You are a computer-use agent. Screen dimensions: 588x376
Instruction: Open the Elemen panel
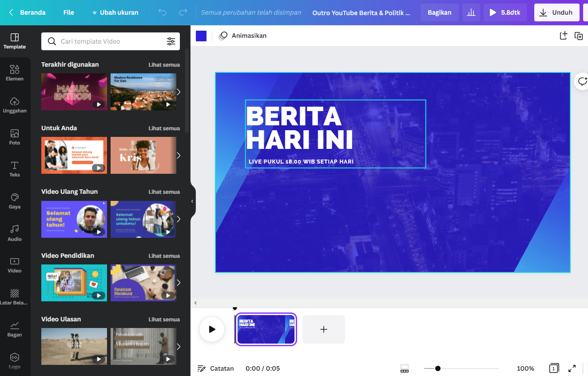tap(15, 73)
